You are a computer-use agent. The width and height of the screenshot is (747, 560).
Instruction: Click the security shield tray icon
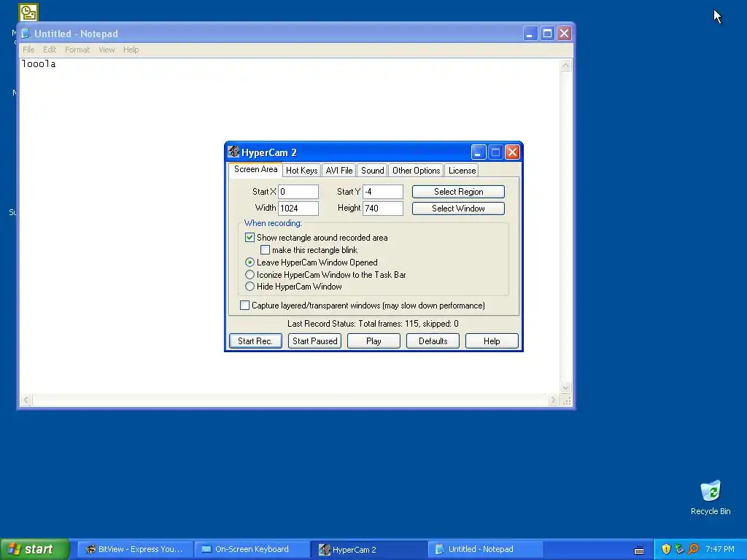(666, 549)
